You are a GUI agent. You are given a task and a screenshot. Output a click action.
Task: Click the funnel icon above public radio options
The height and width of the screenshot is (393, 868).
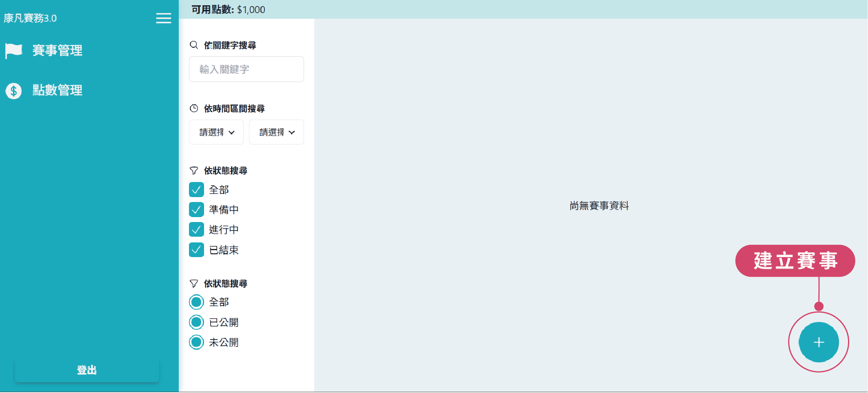point(194,284)
